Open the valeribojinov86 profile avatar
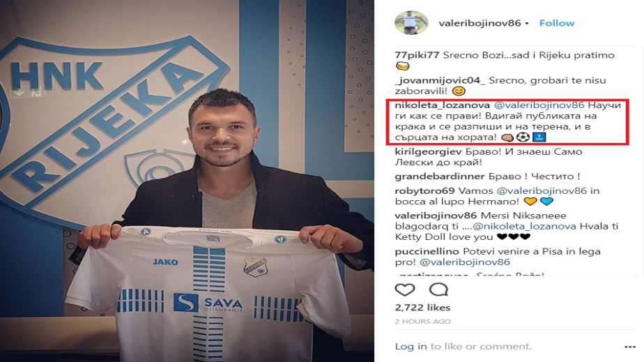The image size is (644, 362). pyautogui.click(x=411, y=22)
